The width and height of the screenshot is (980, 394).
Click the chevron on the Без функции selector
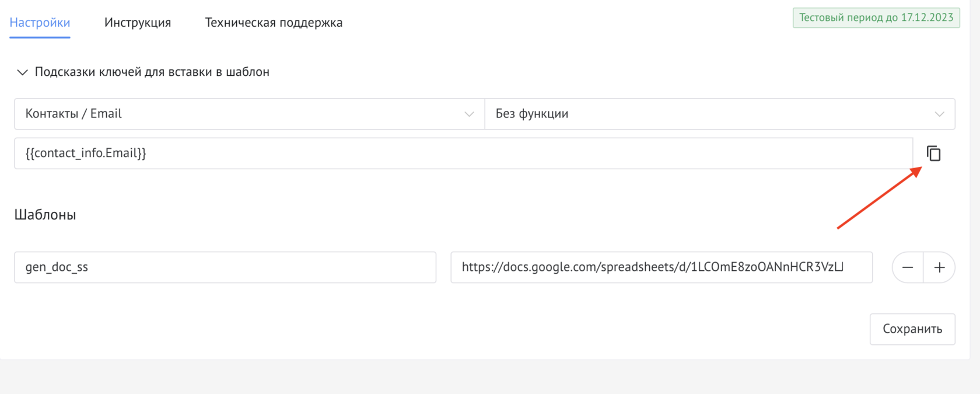pos(940,114)
